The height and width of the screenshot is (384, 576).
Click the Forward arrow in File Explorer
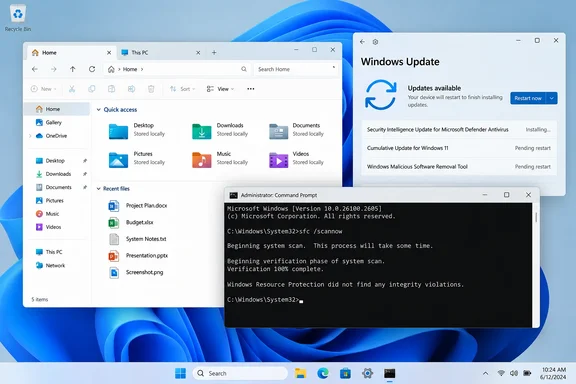click(54, 69)
